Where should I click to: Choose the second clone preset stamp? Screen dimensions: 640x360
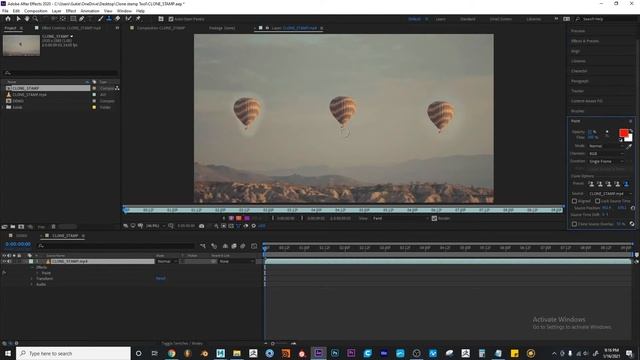[x=600, y=184]
